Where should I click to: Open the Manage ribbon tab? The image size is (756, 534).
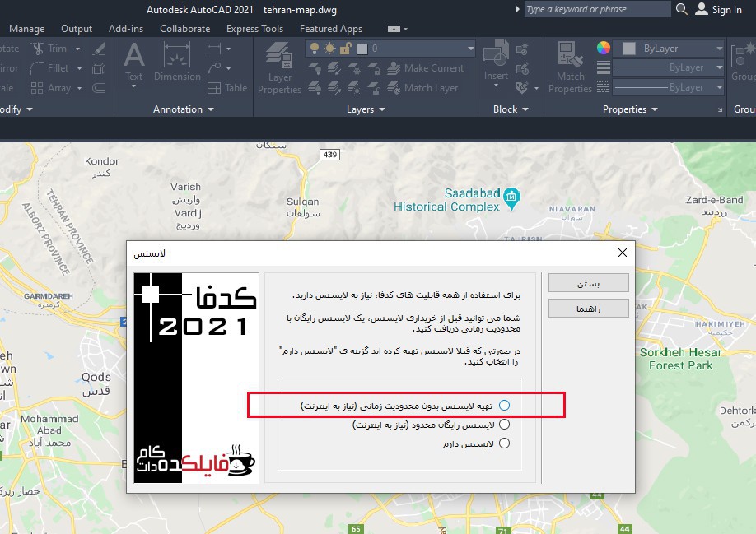coord(27,29)
